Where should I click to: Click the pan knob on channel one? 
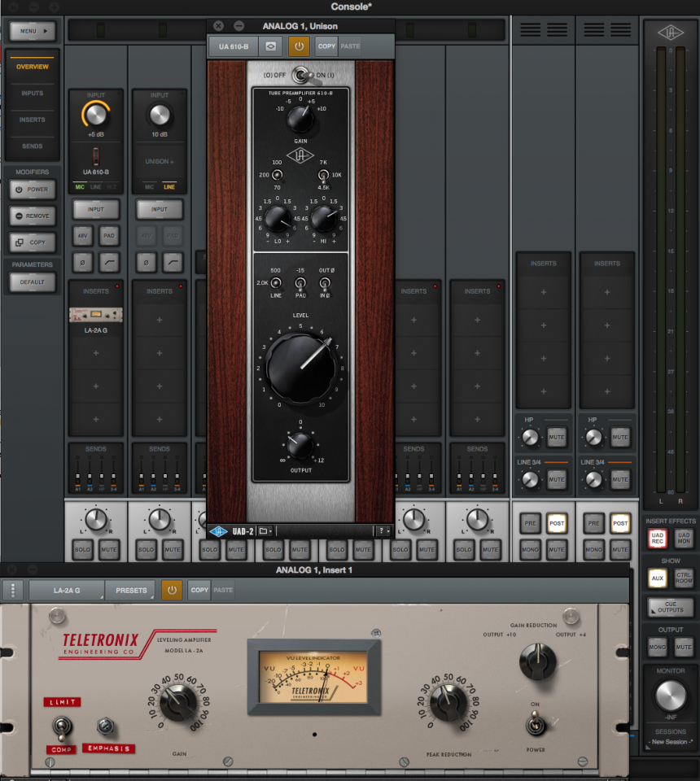click(96, 520)
